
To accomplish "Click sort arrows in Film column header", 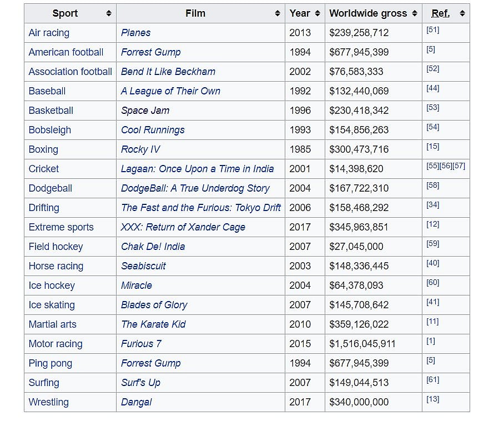I will click(278, 13).
